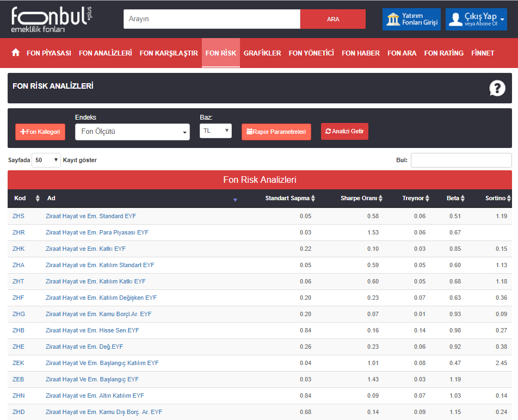The height and width of the screenshot is (420, 518).
Task: Open FON YÖNETİCİ menu
Action: point(311,53)
